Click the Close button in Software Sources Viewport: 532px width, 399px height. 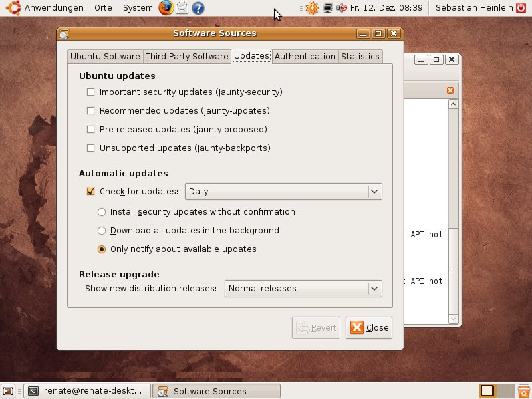coord(369,328)
